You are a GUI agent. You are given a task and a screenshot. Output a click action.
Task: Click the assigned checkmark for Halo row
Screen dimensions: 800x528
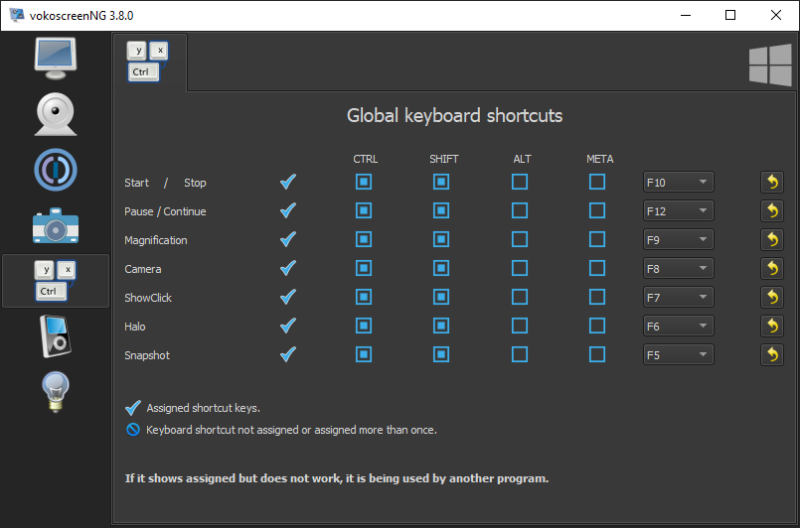click(x=288, y=325)
